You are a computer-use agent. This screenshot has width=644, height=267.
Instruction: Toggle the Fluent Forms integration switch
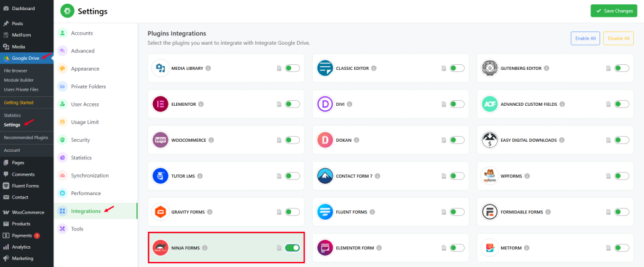point(457,212)
